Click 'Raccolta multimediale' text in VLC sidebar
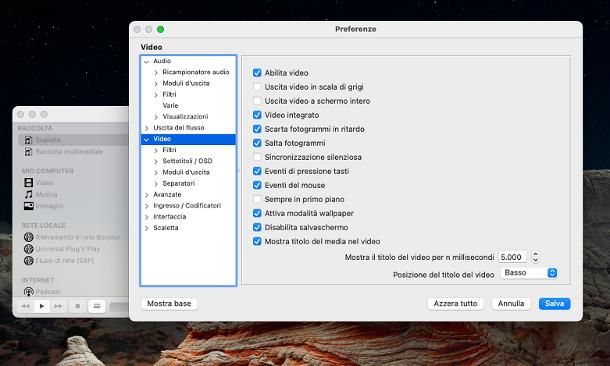Viewport: 610px width, 366px height. (x=69, y=152)
